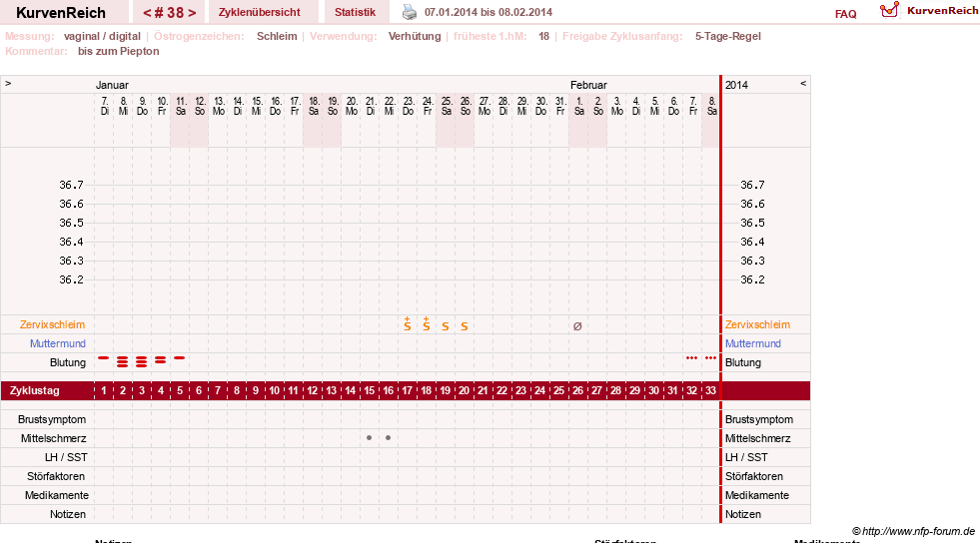Click the right '36.2' temperature label

[x=752, y=279]
